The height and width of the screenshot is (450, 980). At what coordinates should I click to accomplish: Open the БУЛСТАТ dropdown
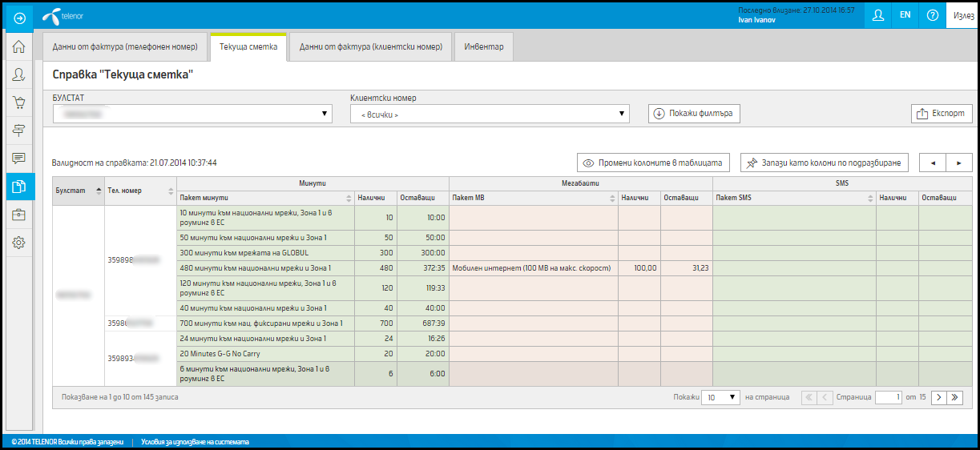pyautogui.click(x=192, y=114)
